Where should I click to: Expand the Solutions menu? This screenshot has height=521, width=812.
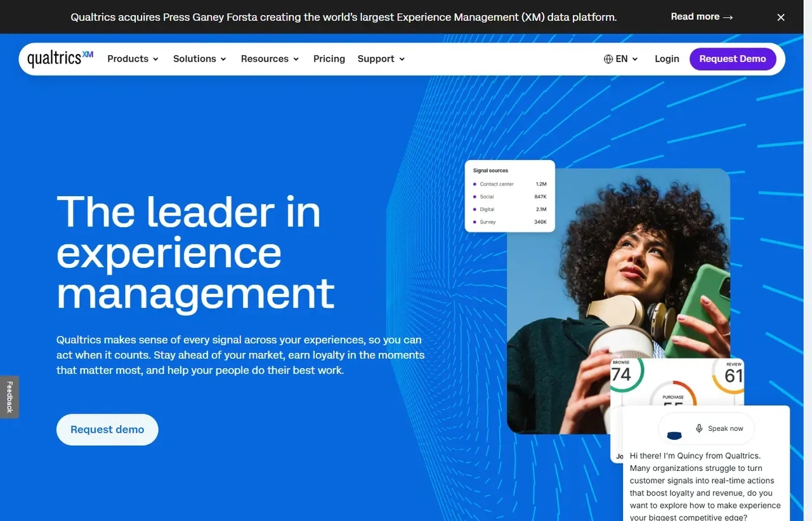[x=199, y=58]
